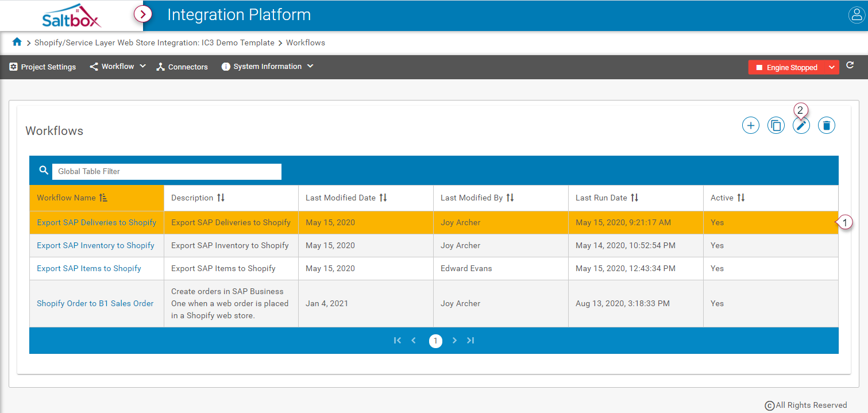
Task: Click the System Information info icon
Action: [226, 67]
